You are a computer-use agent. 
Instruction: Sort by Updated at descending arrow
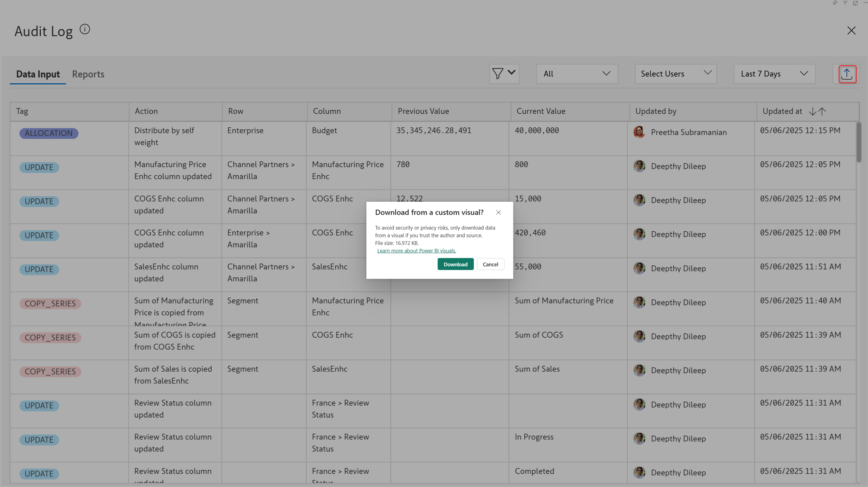pos(813,112)
